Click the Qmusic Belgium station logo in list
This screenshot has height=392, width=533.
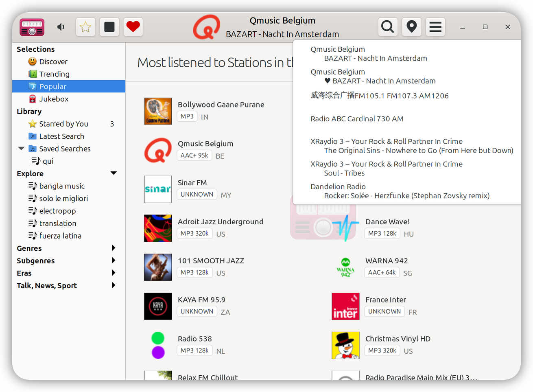(158, 150)
